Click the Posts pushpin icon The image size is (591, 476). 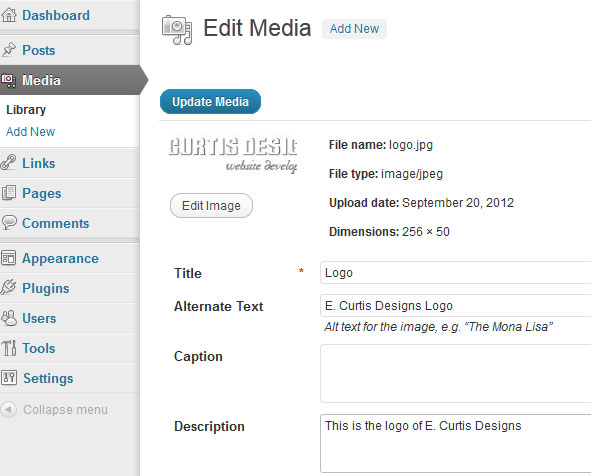pyautogui.click(x=9, y=50)
